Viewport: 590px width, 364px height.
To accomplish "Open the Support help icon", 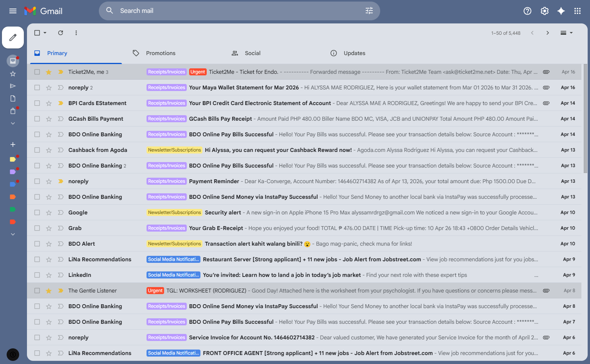I will coord(527,11).
